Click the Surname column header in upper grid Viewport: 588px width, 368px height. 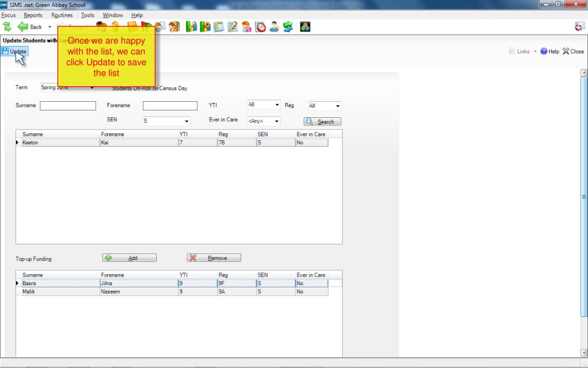[x=60, y=135]
